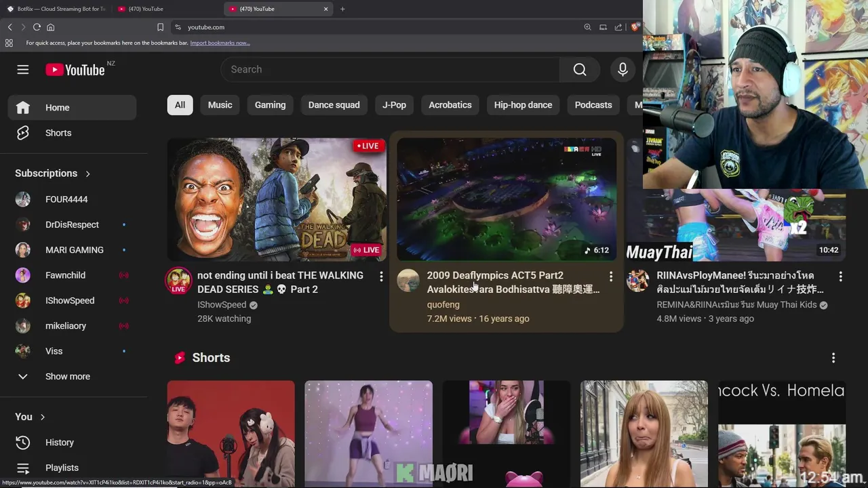Open History in the sidebar
Viewport: 868px width, 488px height.
[x=73, y=443]
